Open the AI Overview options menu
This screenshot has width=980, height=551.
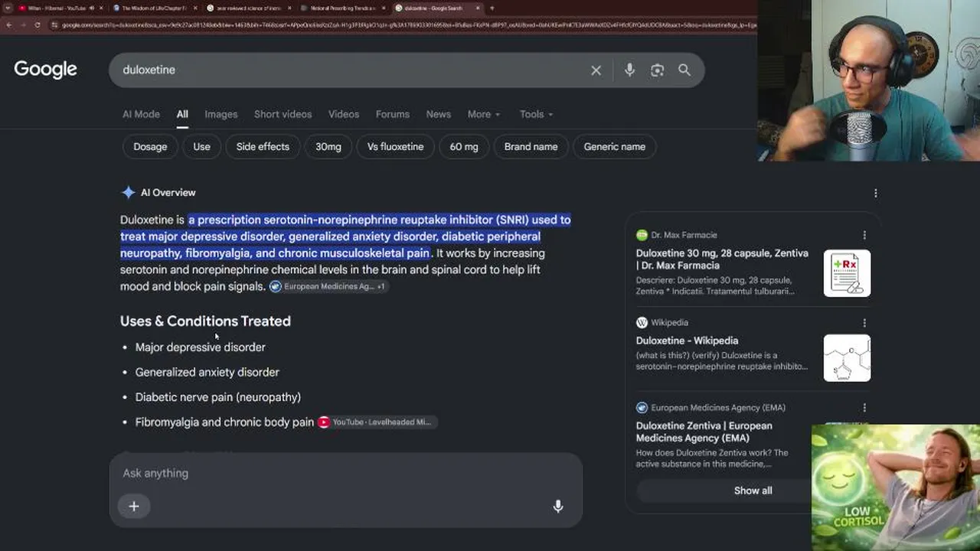(876, 193)
